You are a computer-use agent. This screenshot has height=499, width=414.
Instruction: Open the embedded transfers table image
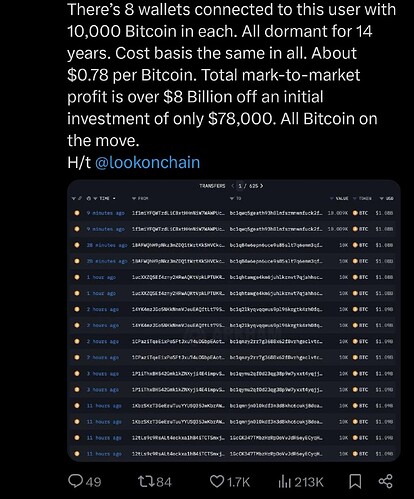coord(233,321)
